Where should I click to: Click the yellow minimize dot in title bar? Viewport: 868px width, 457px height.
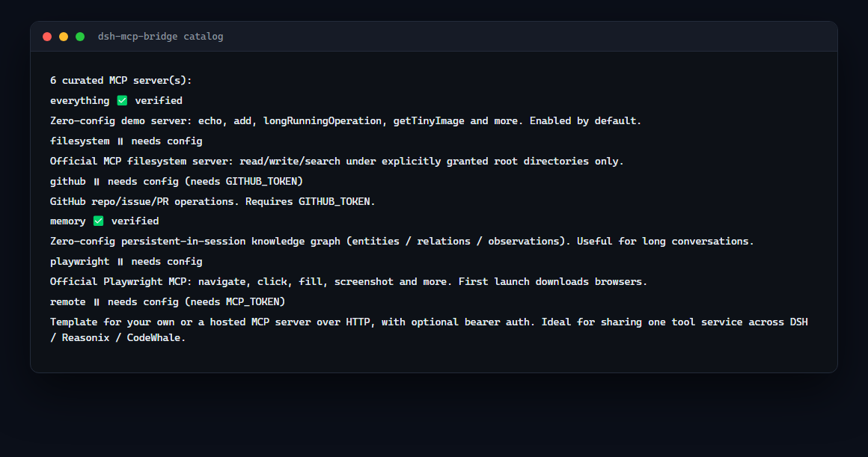pyautogui.click(x=64, y=37)
